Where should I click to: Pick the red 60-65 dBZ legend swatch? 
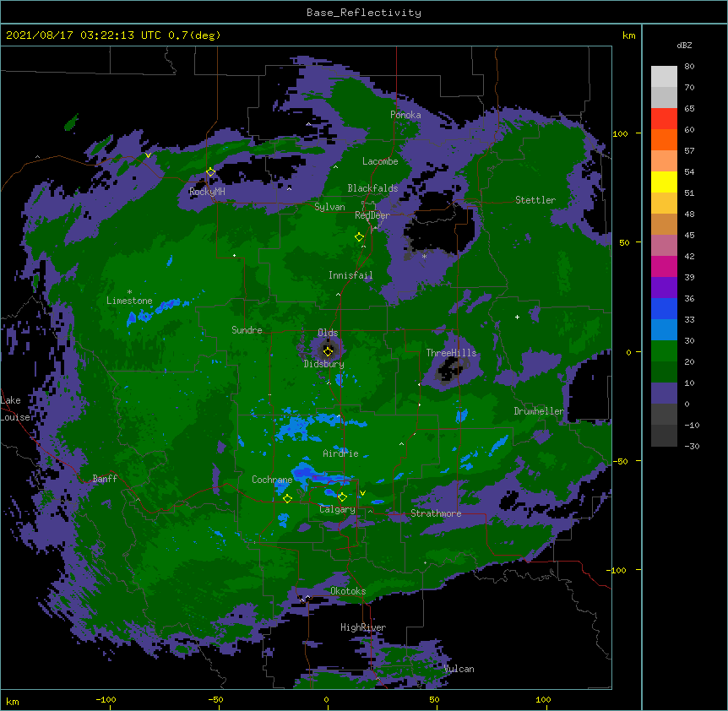[x=664, y=119]
